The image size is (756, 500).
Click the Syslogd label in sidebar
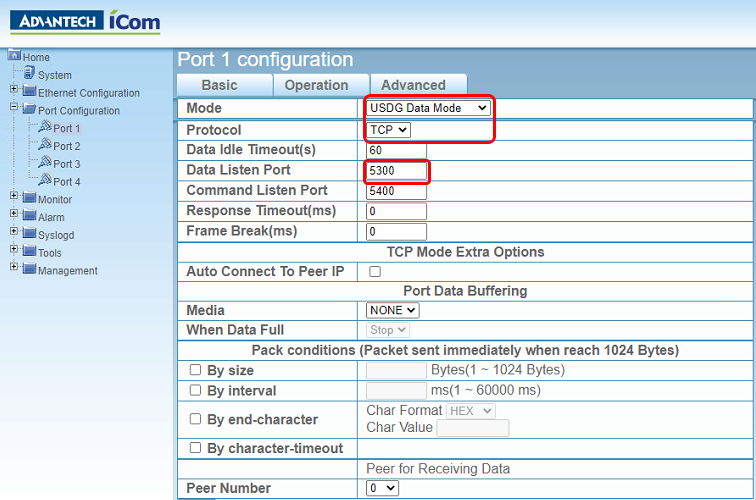(56, 235)
